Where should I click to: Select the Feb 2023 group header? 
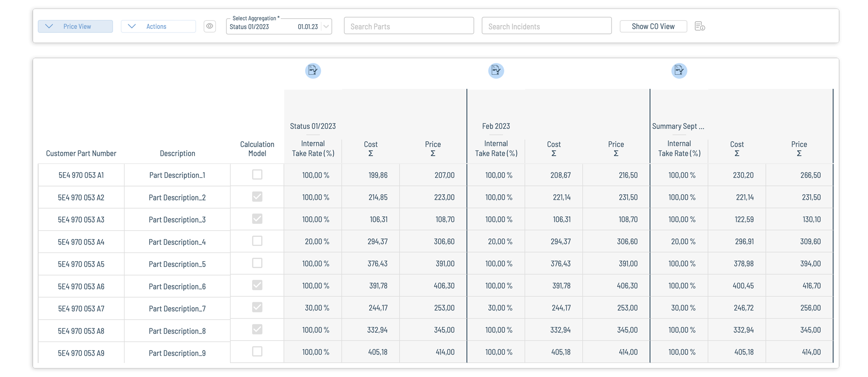496,126
